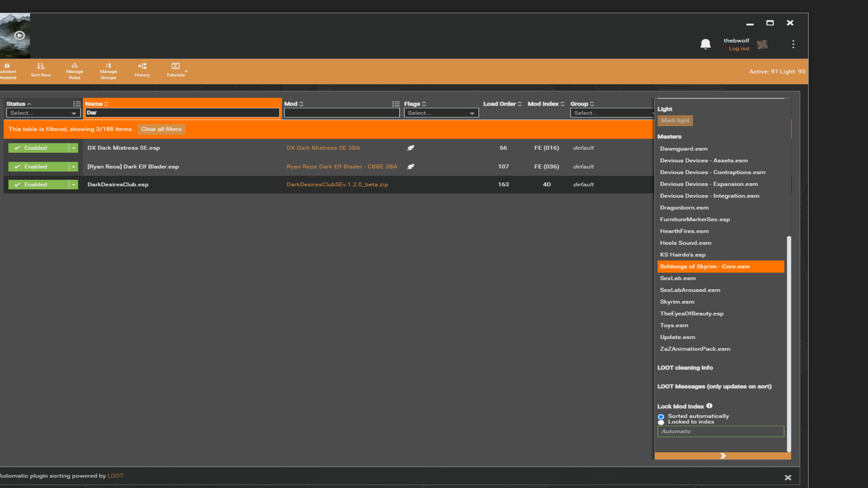Open the Ryan Reos Dark Elf Blader mod link
This screenshot has width=868, height=488.
(342, 167)
